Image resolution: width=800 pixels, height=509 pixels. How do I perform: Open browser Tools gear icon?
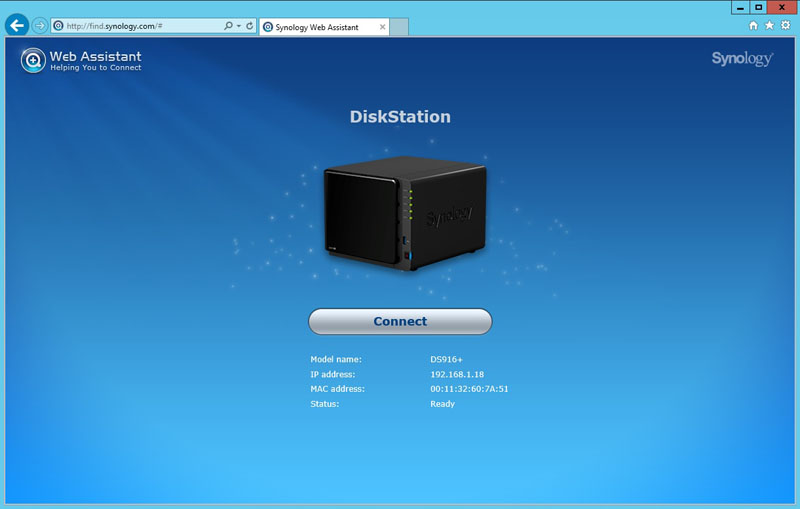point(786,25)
